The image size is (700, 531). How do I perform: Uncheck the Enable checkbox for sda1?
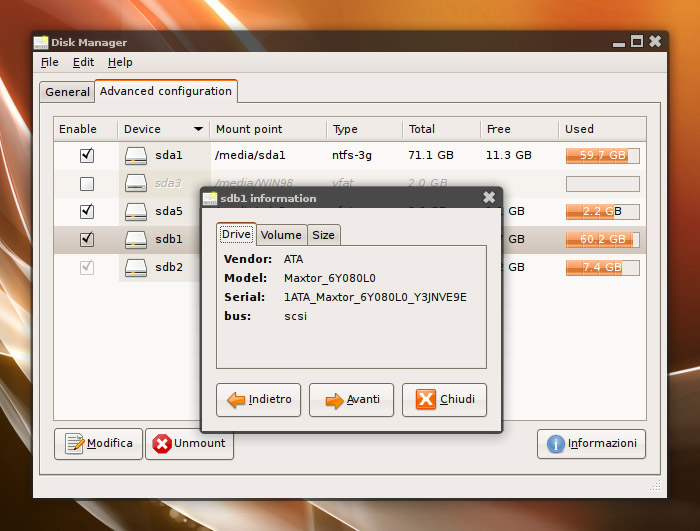tap(87, 155)
